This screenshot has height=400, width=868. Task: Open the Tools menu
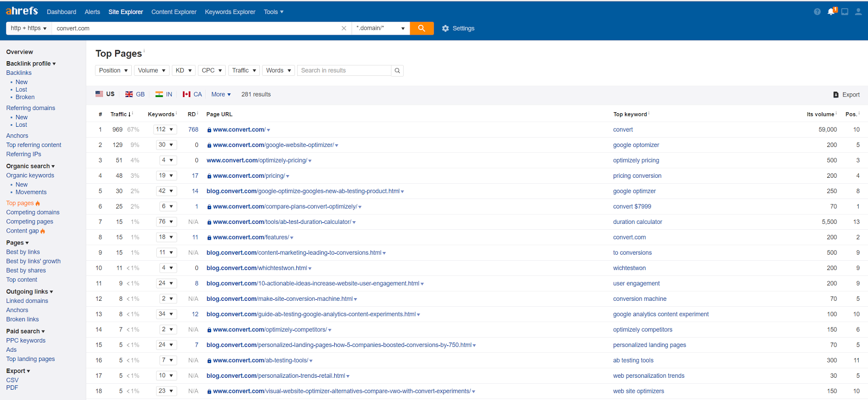coord(273,12)
